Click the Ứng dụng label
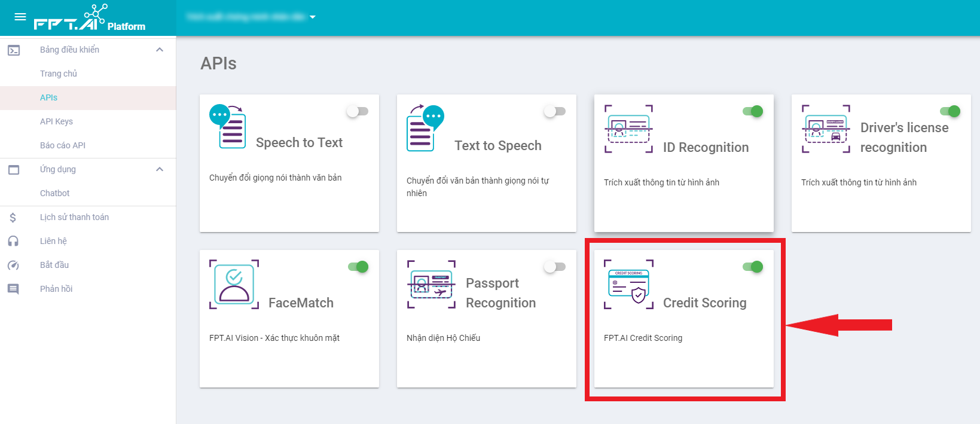This screenshot has width=980, height=424. pyautogui.click(x=58, y=169)
